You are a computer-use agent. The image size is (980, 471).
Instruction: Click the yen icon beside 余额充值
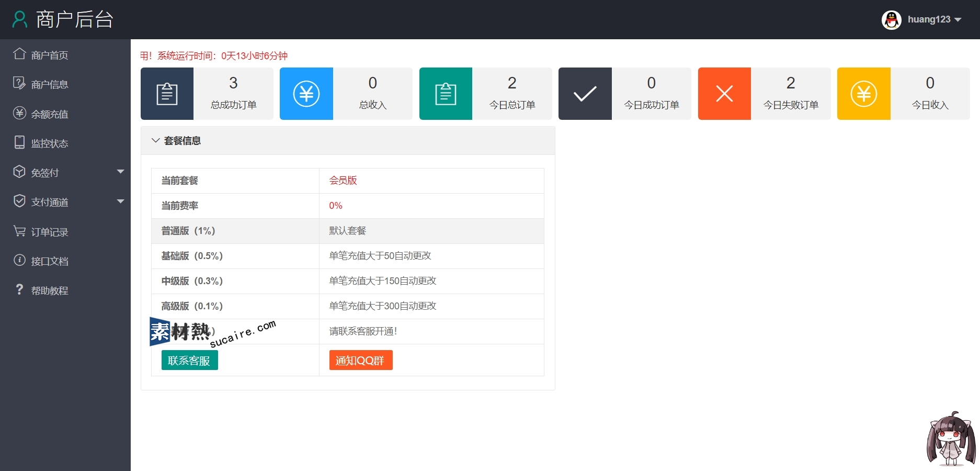[19, 113]
